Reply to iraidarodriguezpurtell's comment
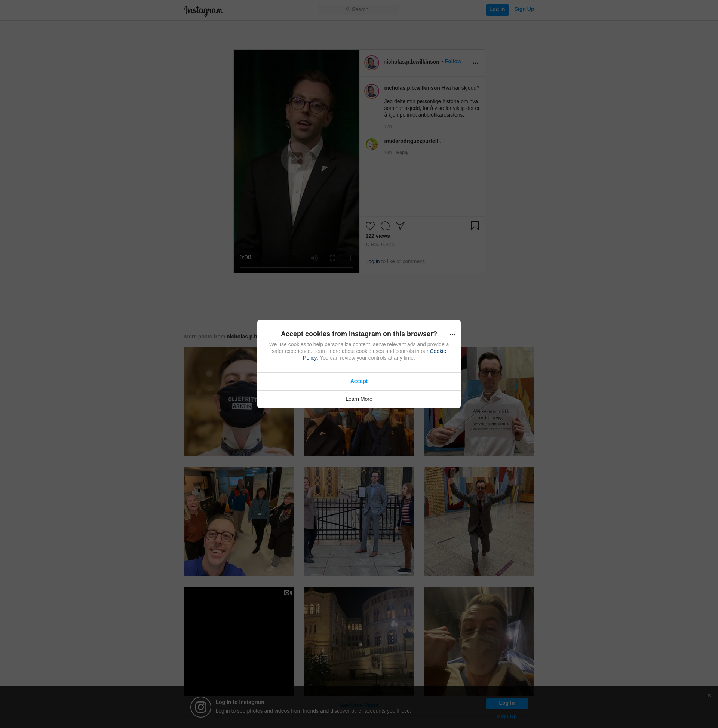The image size is (718, 728). [x=402, y=153]
